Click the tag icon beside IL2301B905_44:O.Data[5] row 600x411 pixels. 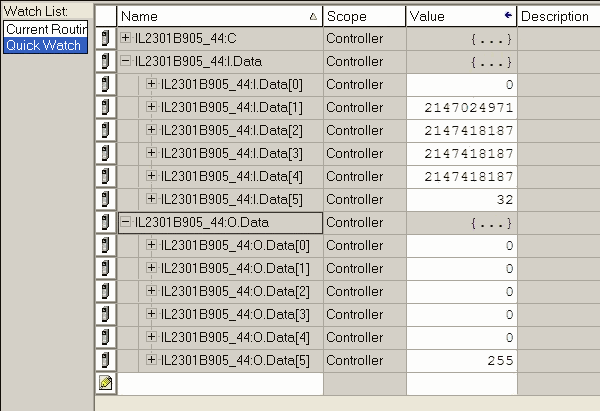point(106,360)
